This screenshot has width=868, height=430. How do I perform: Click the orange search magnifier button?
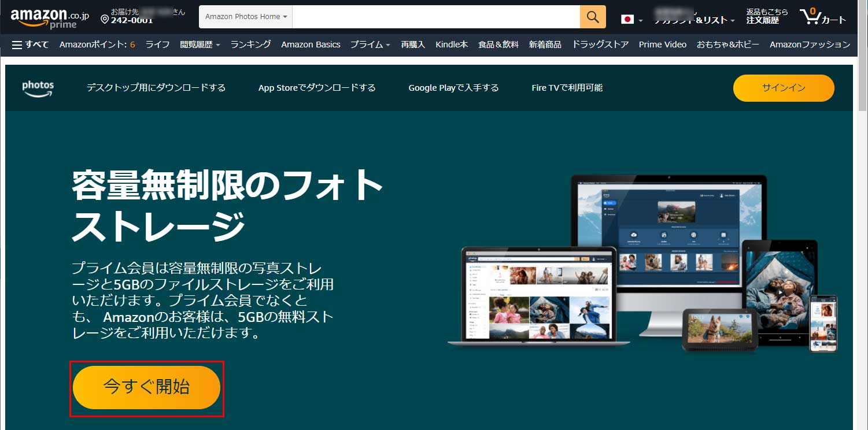[x=593, y=17]
